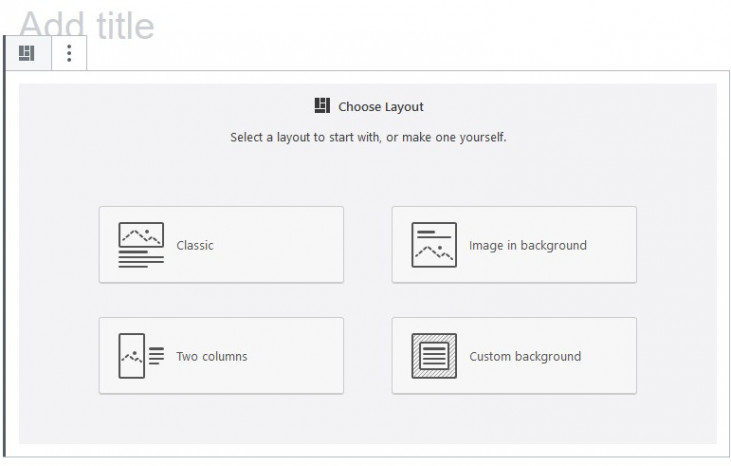
Task: Choose the Image in background label
Action: (x=528, y=245)
